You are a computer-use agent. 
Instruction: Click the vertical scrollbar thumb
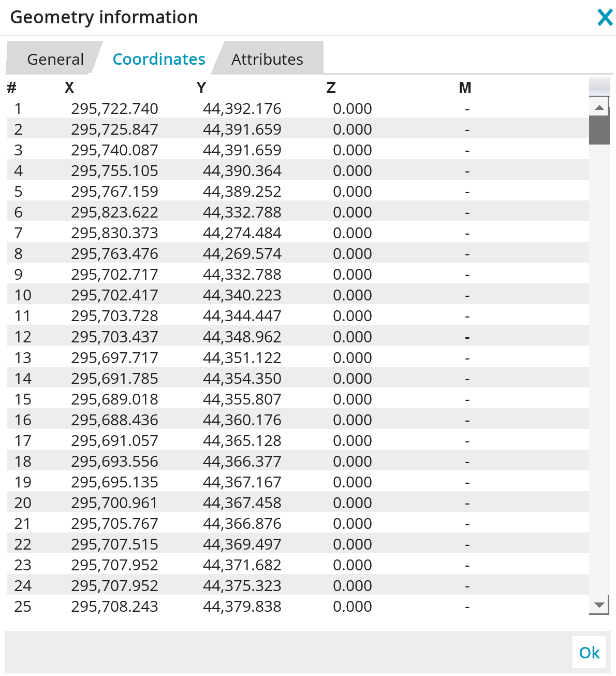click(x=599, y=130)
